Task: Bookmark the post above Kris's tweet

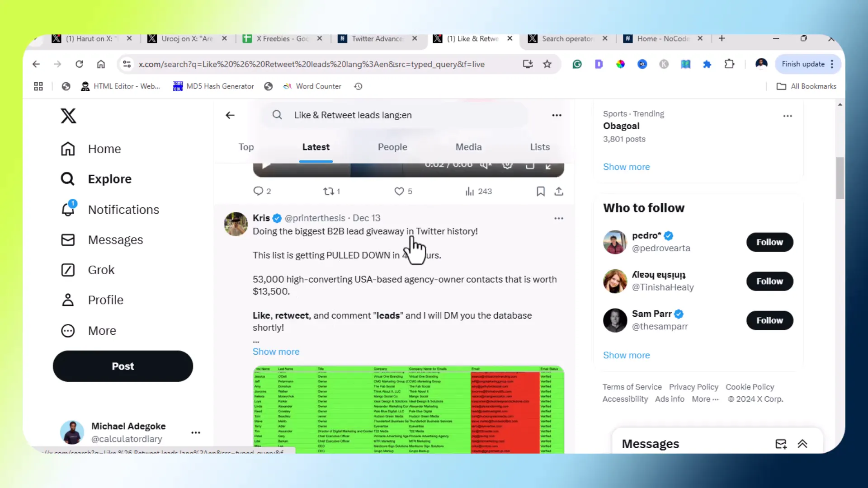Action: [x=540, y=191]
